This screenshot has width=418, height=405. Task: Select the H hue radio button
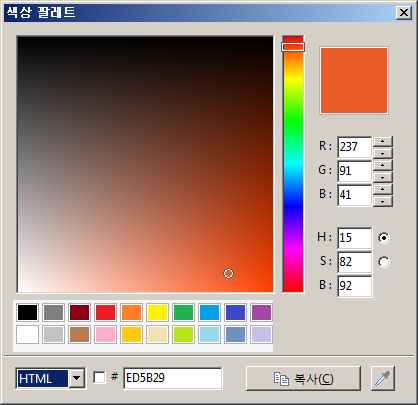[x=384, y=238]
